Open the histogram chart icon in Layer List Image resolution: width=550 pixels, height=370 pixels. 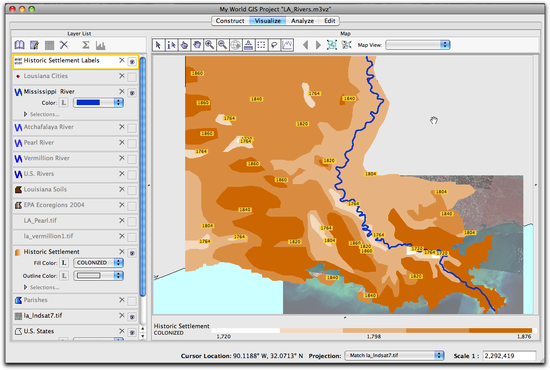pyautogui.click(x=101, y=45)
